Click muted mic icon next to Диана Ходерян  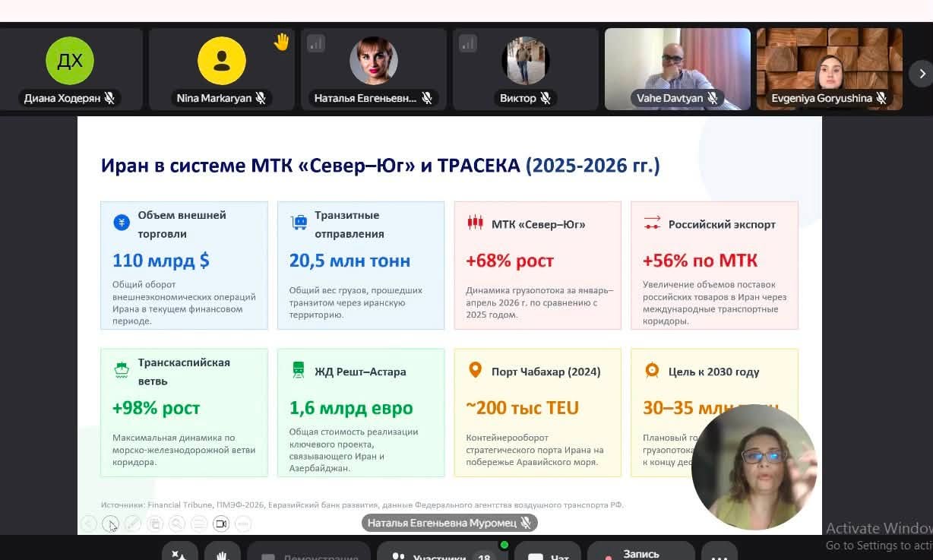coord(109,98)
